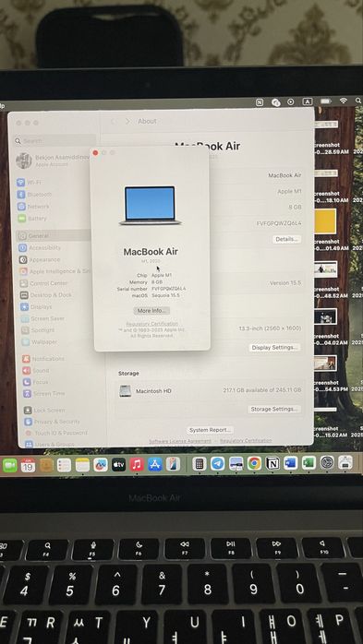Select the Macintosh HD storage row

[x=210, y=390]
